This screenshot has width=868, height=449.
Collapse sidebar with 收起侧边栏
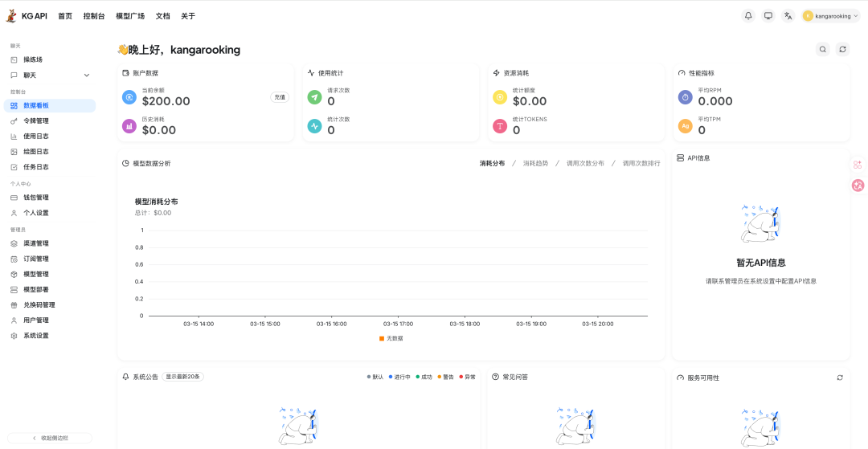pos(50,438)
